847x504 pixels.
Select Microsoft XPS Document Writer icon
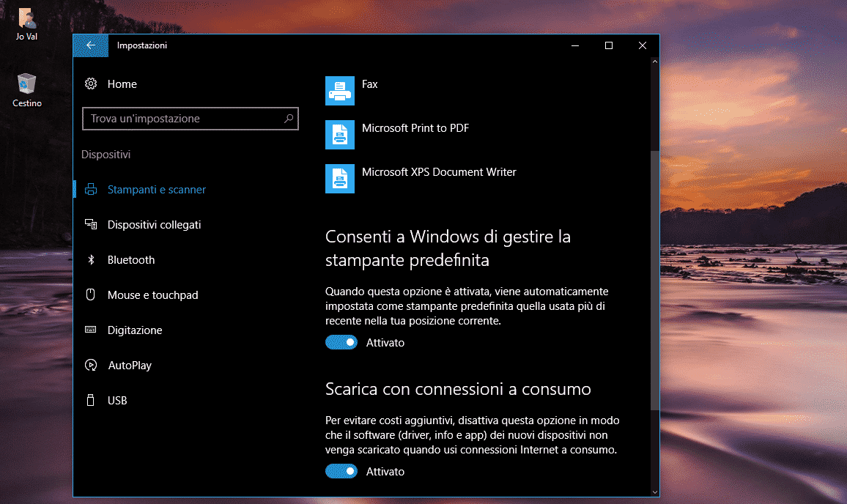(340, 178)
